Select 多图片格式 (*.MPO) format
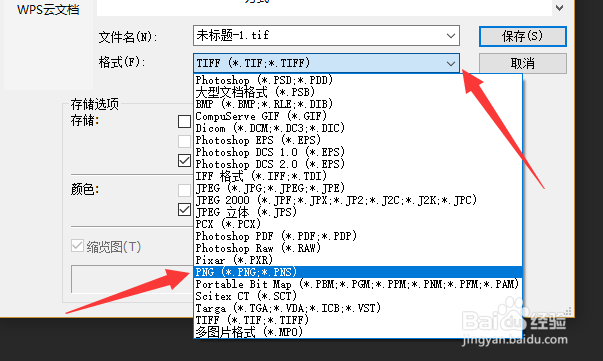The image size is (603, 361). pos(358,332)
